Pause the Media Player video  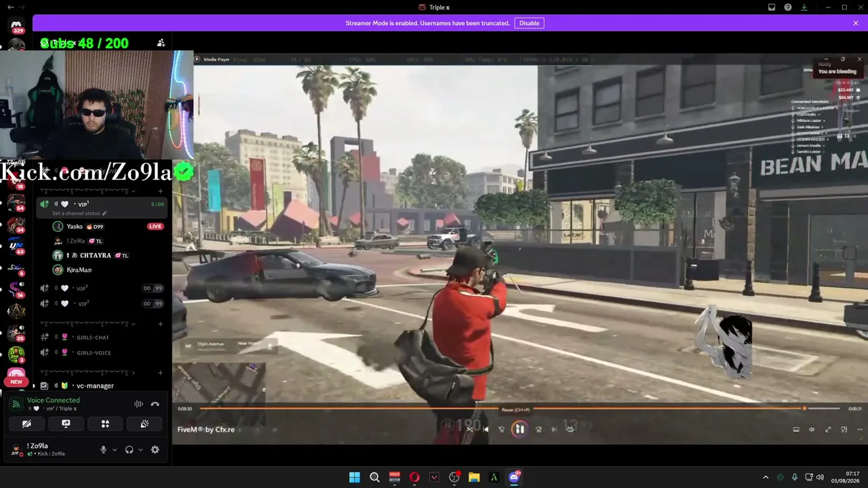pos(519,428)
